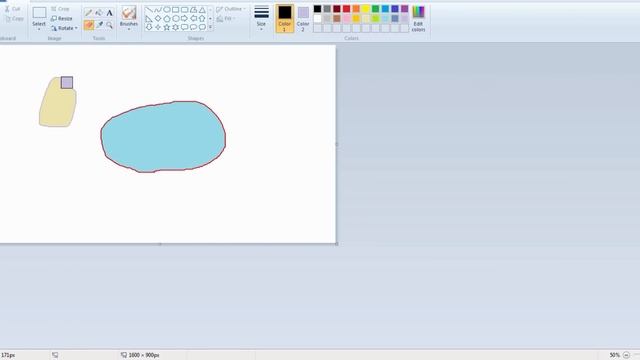Choose the Triangle shape
The width and height of the screenshot is (640, 360).
click(202, 10)
